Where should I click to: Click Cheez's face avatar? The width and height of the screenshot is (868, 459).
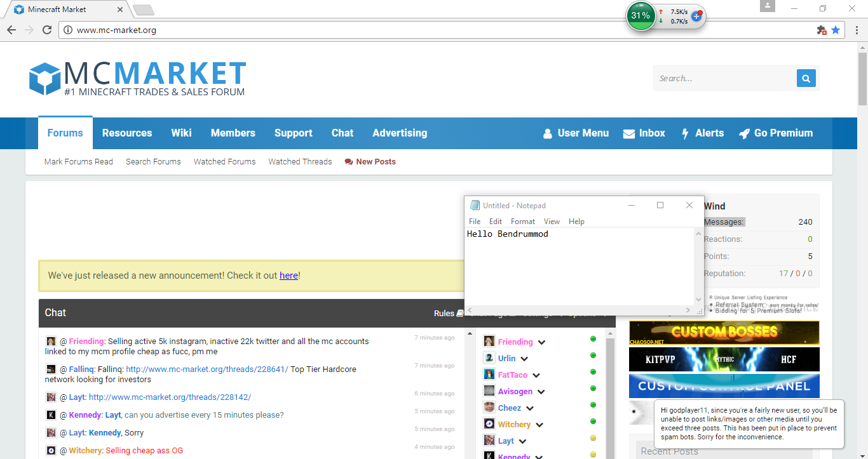coord(489,408)
